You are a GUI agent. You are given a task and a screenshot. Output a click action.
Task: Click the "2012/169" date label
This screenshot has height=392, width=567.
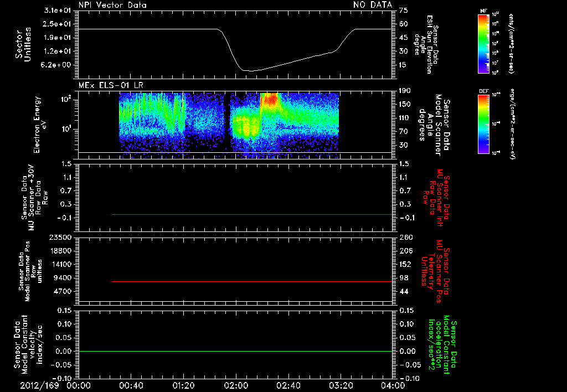[x=39, y=385]
